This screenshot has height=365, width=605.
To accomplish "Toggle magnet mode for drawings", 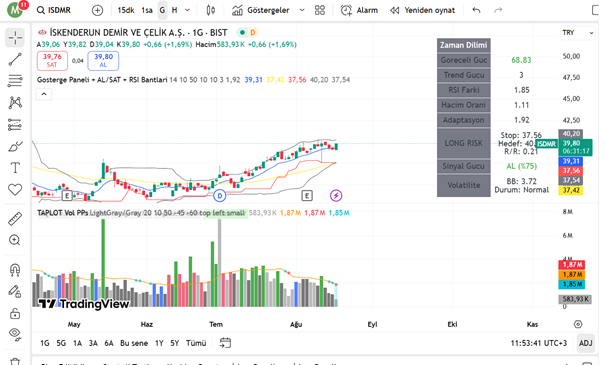I will click(15, 270).
